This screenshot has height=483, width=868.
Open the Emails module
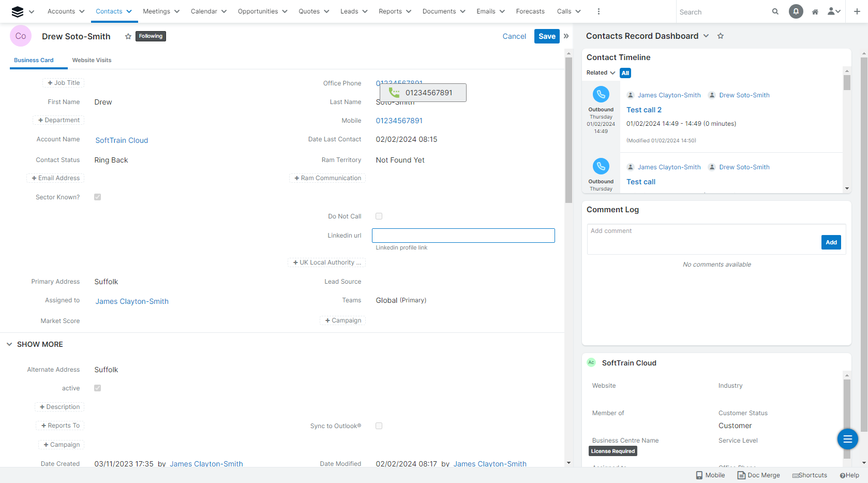click(x=486, y=11)
